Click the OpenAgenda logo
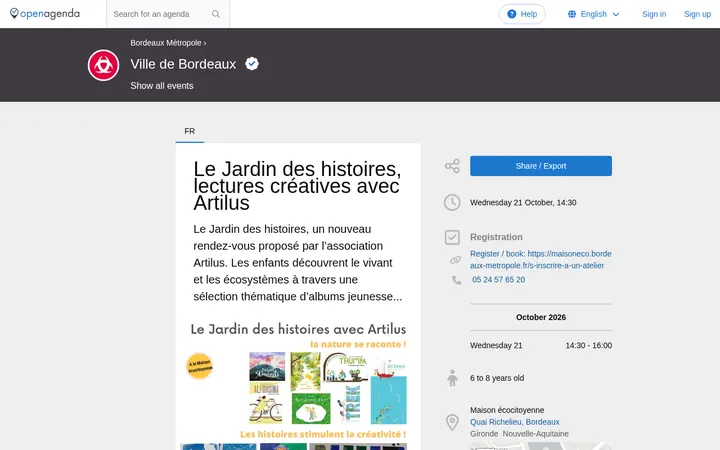Screen dimensions: 720x450 click(x=45, y=14)
